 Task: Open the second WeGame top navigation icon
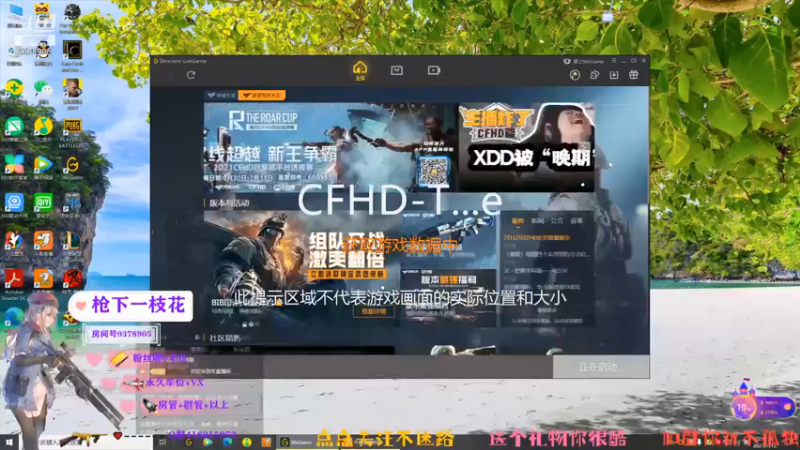pos(396,70)
